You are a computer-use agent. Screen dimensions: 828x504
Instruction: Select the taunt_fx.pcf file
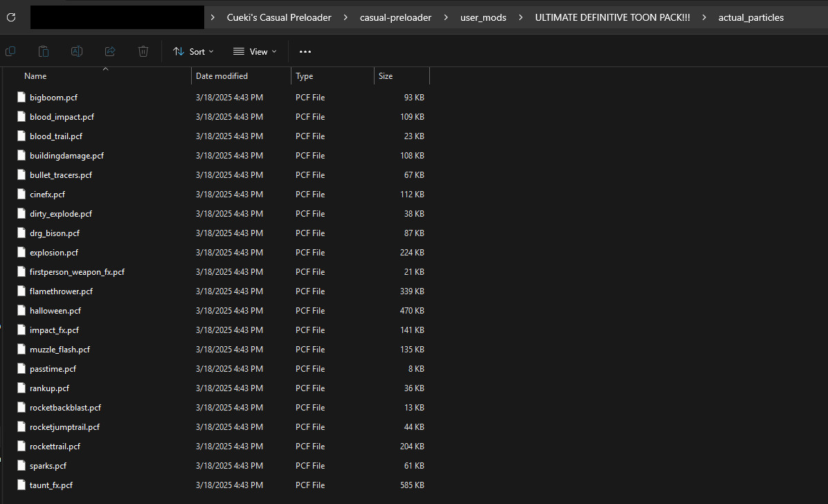51,485
